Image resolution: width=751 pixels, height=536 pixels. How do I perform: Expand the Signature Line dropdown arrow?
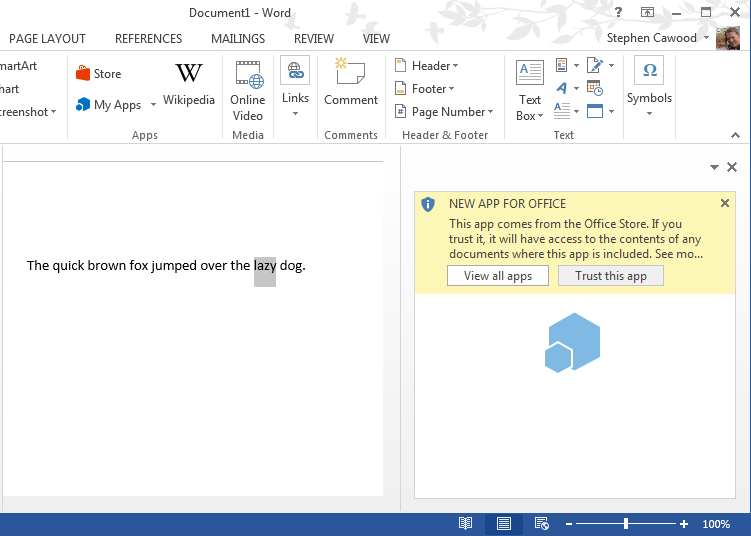click(611, 65)
